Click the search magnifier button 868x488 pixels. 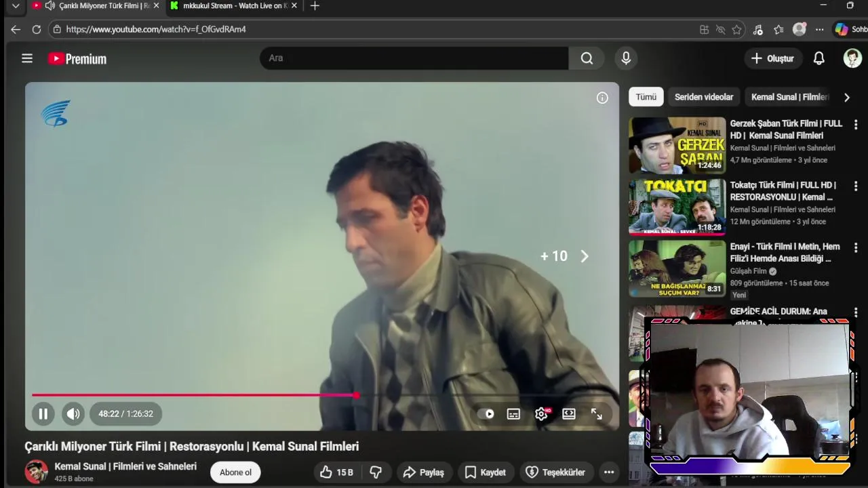tap(587, 58)
